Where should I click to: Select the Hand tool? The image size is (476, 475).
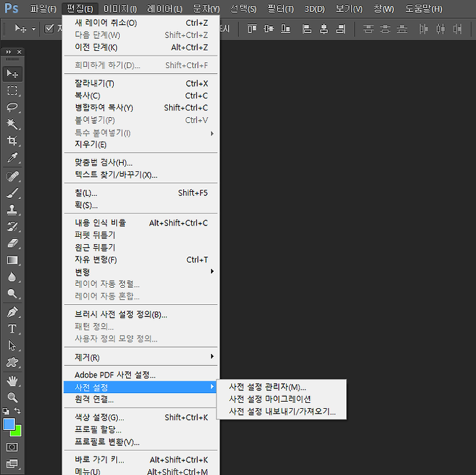(x=13, y=381)
